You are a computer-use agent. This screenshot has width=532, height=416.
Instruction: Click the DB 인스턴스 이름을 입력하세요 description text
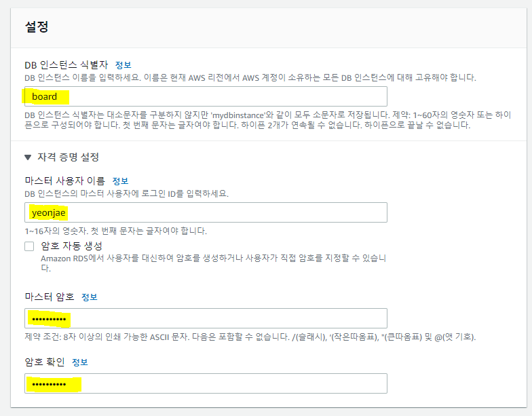click(250, 77)
